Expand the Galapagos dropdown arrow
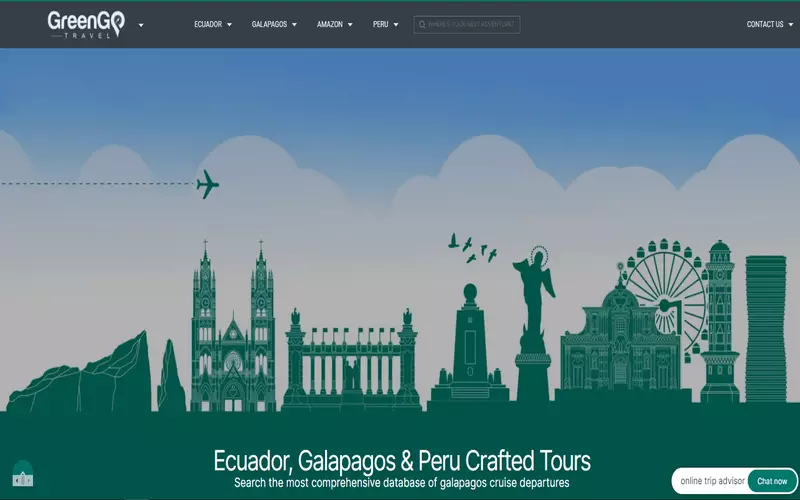 point(294,24)
